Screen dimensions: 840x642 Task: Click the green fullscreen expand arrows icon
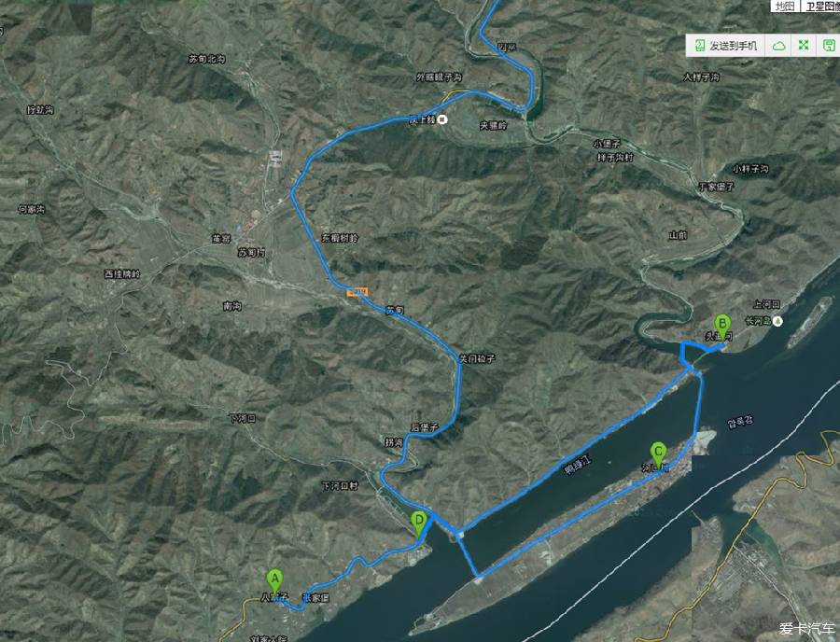pos(803,46)
